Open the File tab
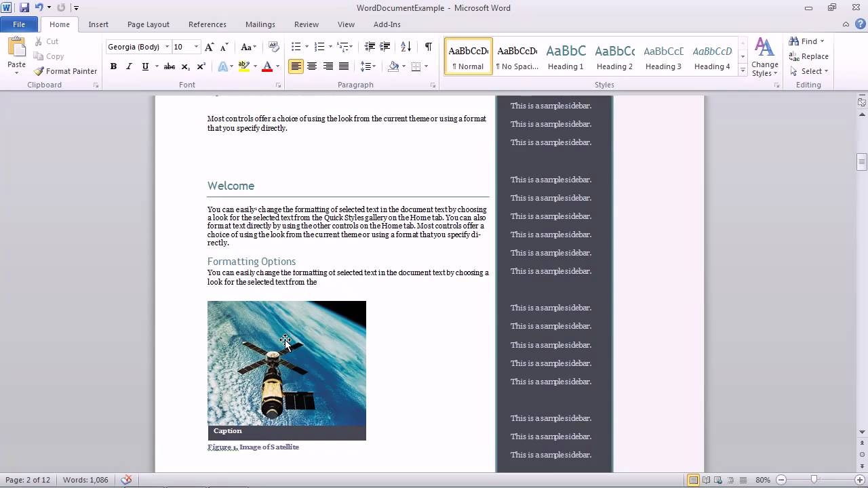The height and width of the screenshot is (488, 868). tap(19, 24)
